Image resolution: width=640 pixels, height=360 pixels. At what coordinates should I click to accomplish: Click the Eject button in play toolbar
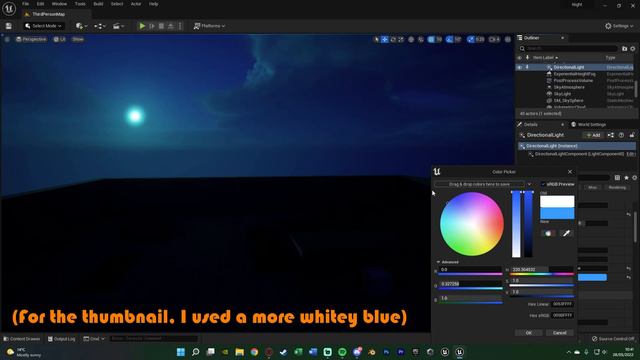coord(171,26)
